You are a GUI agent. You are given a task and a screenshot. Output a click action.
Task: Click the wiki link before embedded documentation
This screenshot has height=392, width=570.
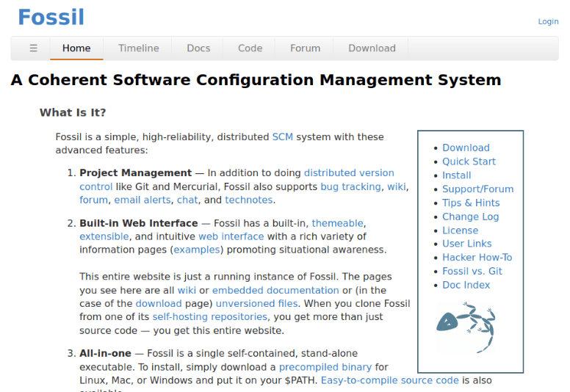tap(187, 290)
